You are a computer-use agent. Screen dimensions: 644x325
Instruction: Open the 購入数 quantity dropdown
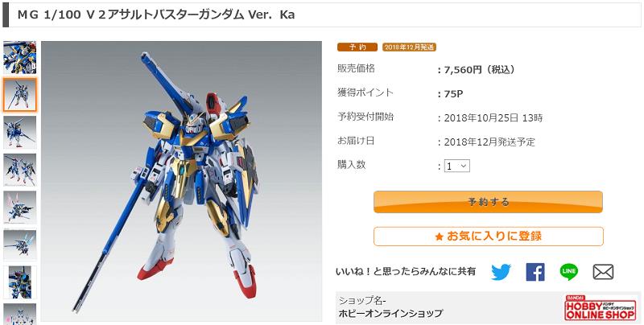[457, 166]
